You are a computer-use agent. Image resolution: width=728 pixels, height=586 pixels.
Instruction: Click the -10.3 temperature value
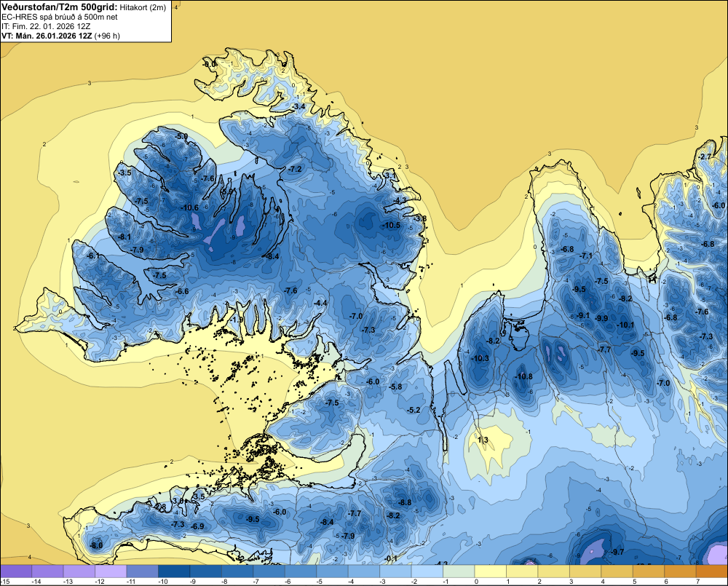coord(480,358)
